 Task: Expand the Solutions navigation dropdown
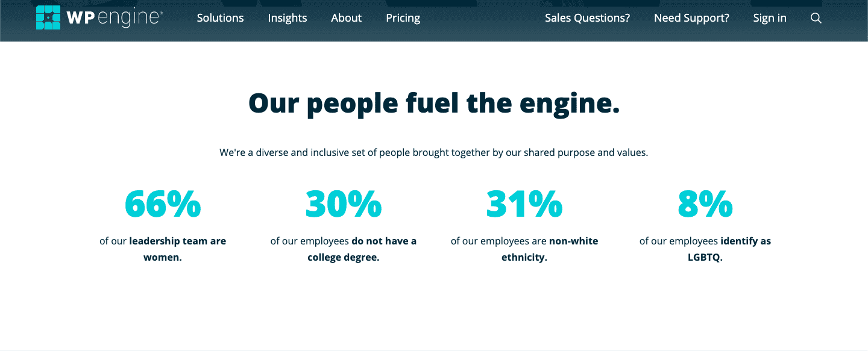click(220, 18)
